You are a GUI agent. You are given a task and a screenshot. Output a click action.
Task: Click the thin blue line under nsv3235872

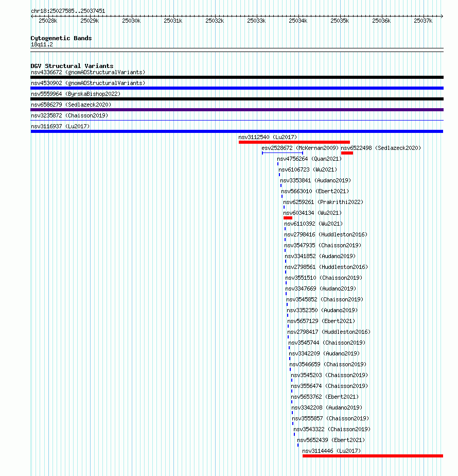pyautogui.click(x=237, y=121)
